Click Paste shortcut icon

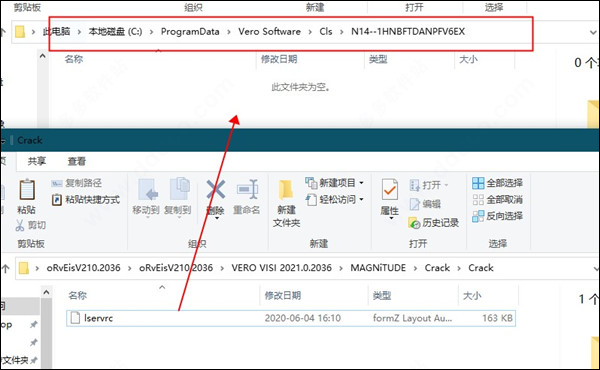click(57, 200)
